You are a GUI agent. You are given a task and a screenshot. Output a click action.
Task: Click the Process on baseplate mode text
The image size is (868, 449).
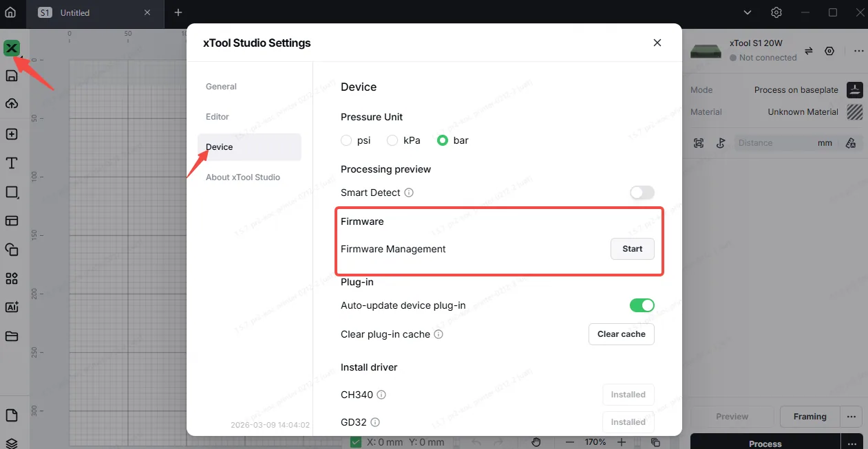796,90
